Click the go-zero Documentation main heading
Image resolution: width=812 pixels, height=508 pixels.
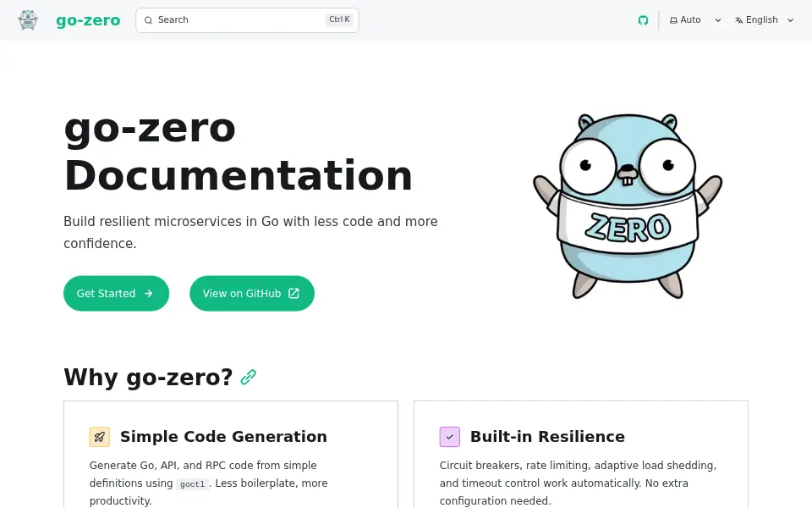click(239, 152)
